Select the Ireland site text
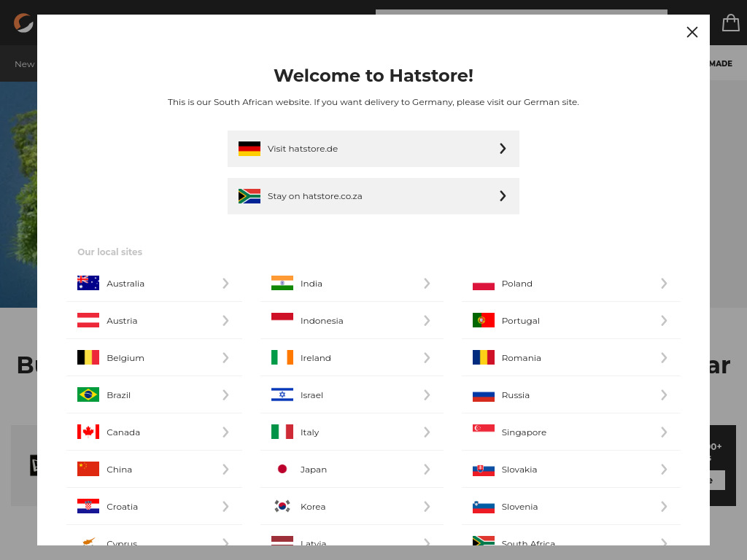This screenshot has width=747, height=560. click(315, 358)
